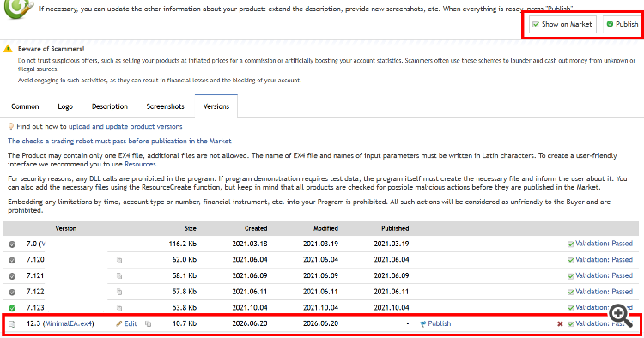Click the created date 2021.03.18
644x338 pixels.
[x=250, y=244]
